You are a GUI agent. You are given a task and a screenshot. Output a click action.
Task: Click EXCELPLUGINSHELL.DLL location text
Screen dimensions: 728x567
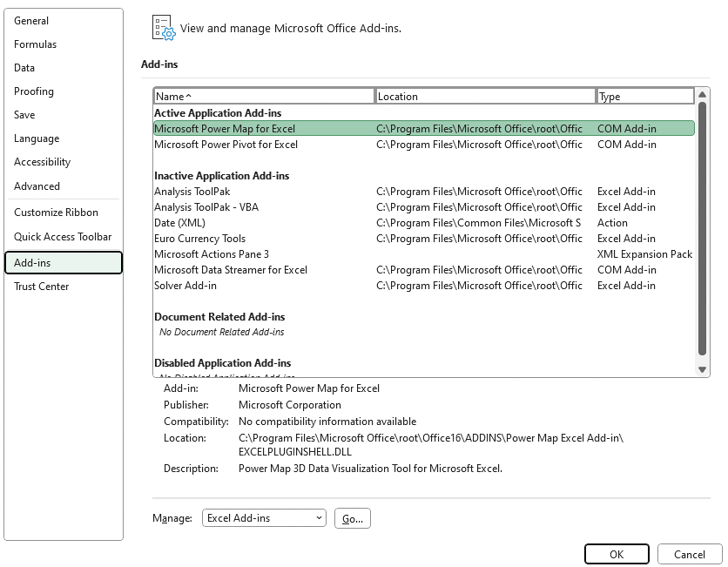(x=295, y=452)
